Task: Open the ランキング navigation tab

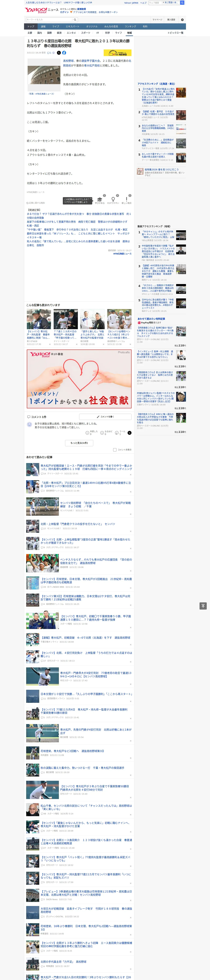Action: [130, 27]
